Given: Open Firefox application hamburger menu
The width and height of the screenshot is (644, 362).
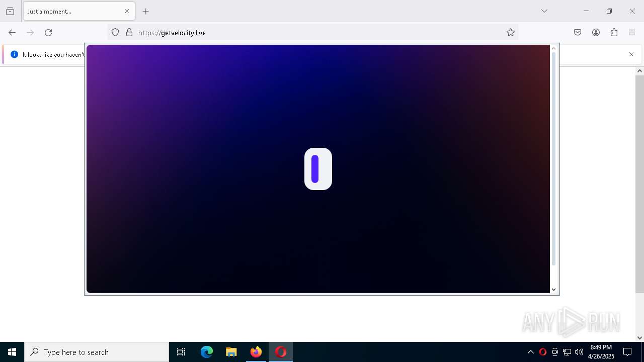Looking at the screenshot, I should click(x=632, y=33).
